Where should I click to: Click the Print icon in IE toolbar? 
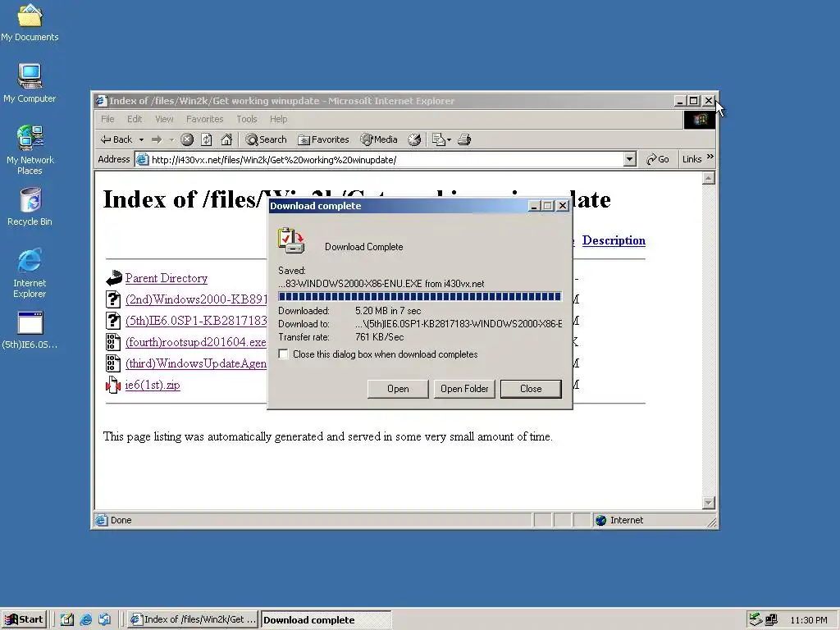pos(464,139)
